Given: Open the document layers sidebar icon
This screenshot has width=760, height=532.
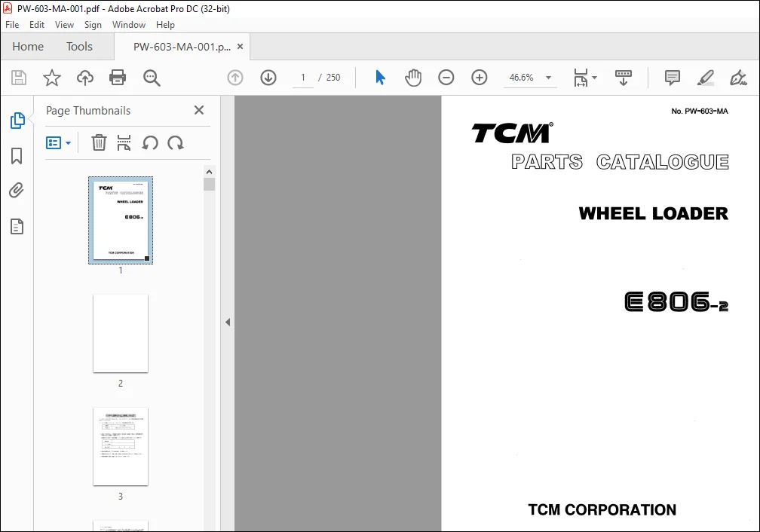Looking at the screenshot, I should pyautogui.click(x=17, y=226).
